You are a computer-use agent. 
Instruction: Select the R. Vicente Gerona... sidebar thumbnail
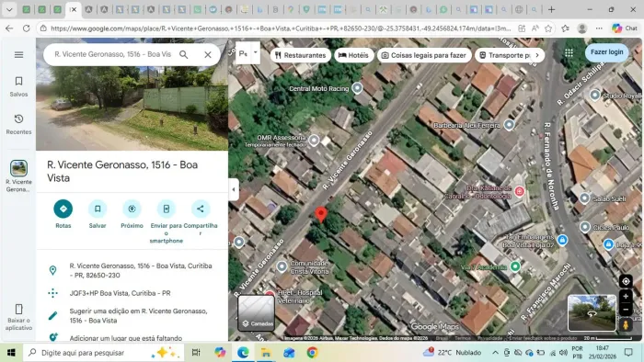(x=19, y=176)
